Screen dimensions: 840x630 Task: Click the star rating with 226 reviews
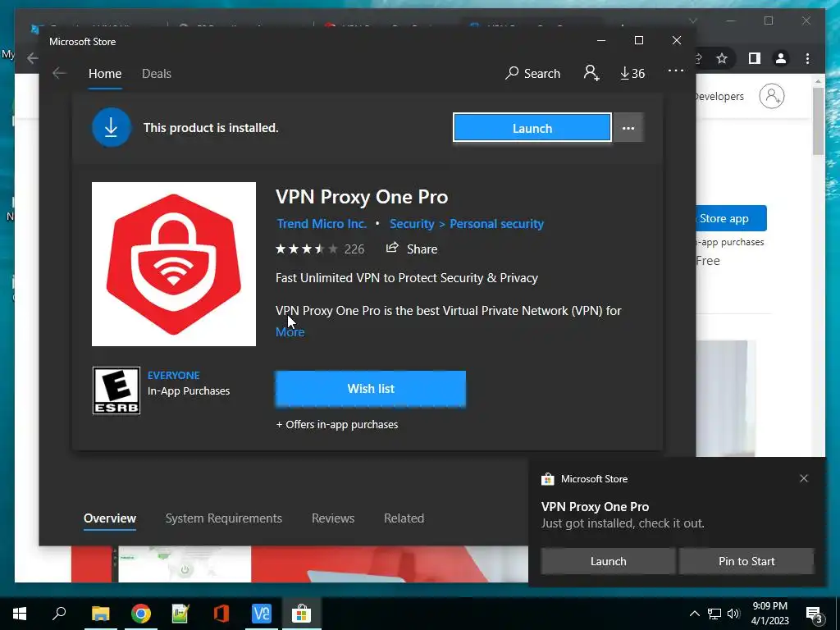(320, 249)
